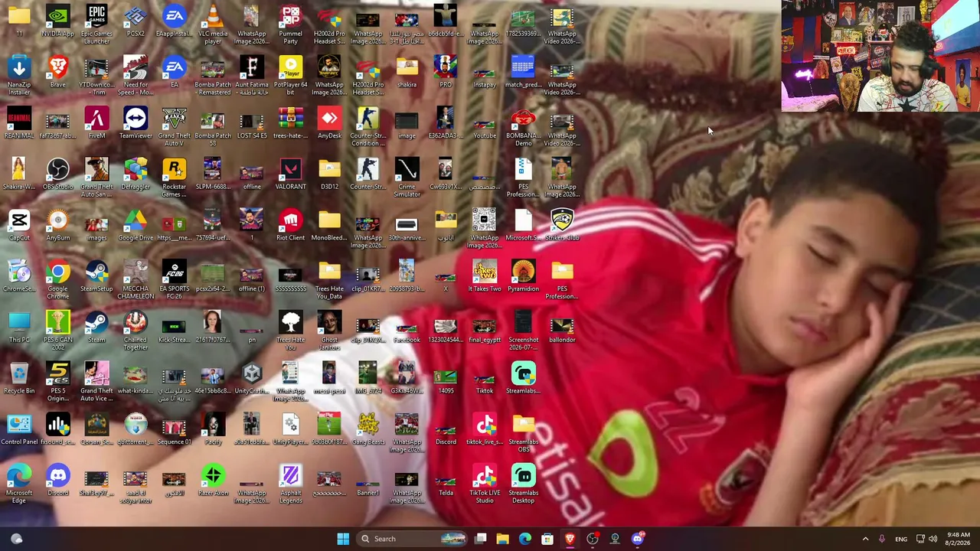The image size is (980, 551).
Task: Open Task View from the taskbar
Action: [x=480, y=539]
